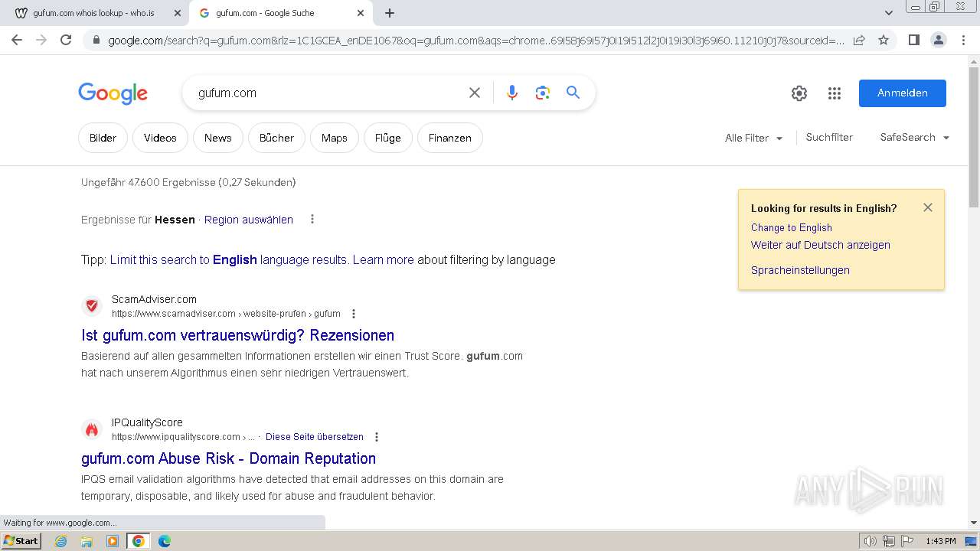This screenshot has height=551, width=980.
Task: Open gufum.com Abuse Risk result
Action: click(x=229, y=458)
